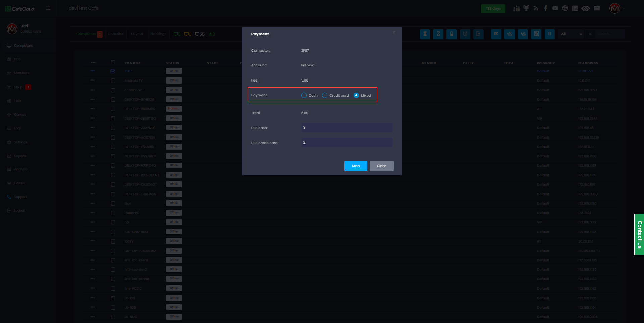Viewport: 644px width, 323px height.
Task: Open the mail envelope icon
Action: coord(597,8)
